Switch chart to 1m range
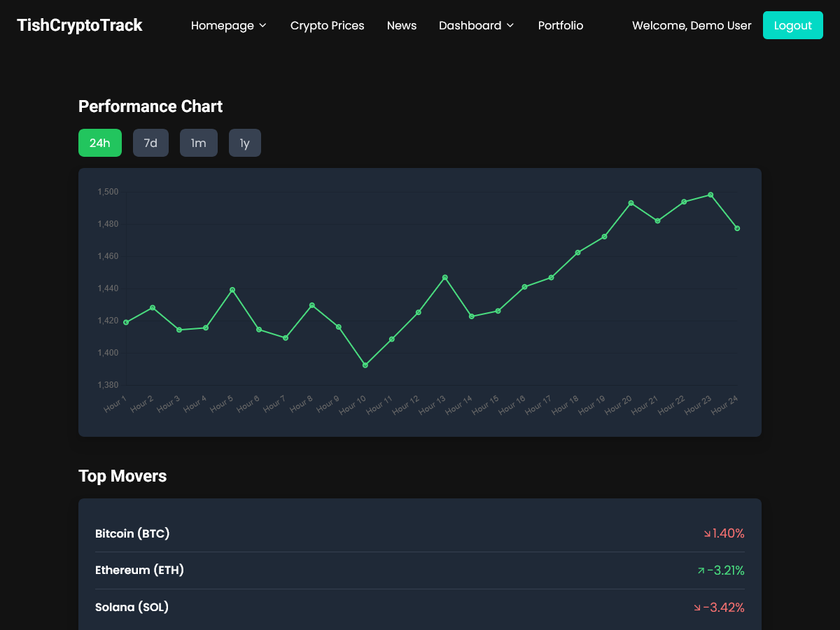The height and width of the screenshot is (630, 840). [199, 143]
